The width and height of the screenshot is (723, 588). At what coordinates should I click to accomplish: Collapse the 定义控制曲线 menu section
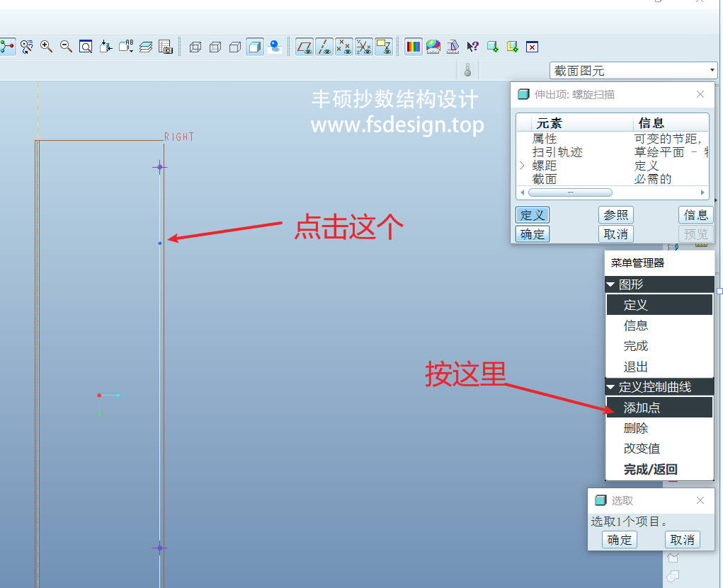611,387
